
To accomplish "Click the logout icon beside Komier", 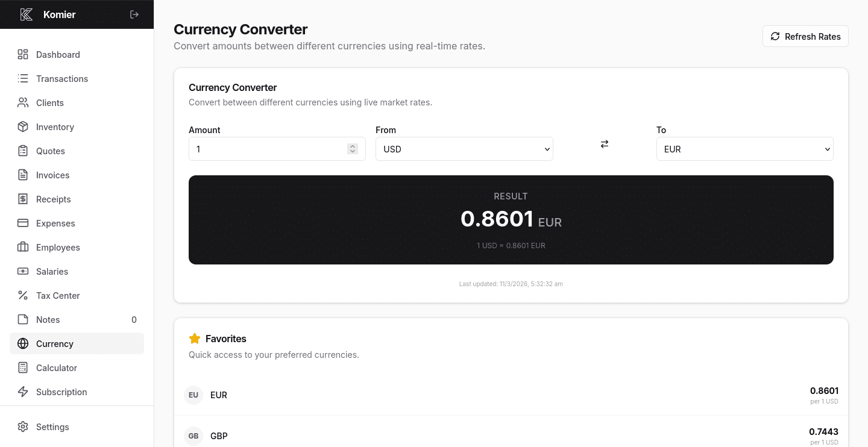I will coord(134,14).
